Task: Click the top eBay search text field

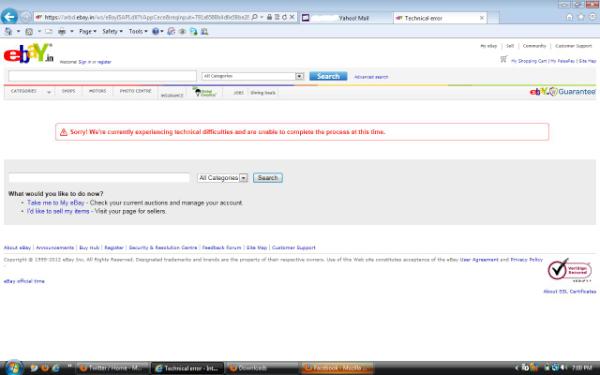Action: 103,76
